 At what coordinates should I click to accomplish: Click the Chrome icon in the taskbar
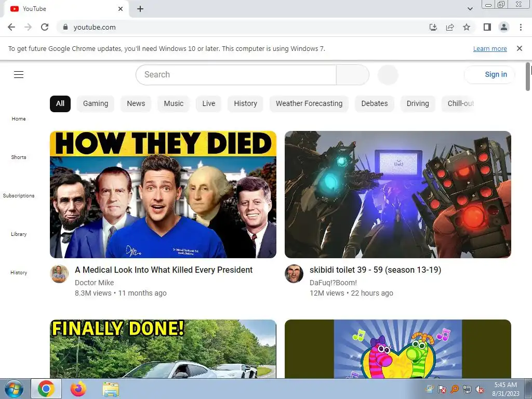(46, 389)
